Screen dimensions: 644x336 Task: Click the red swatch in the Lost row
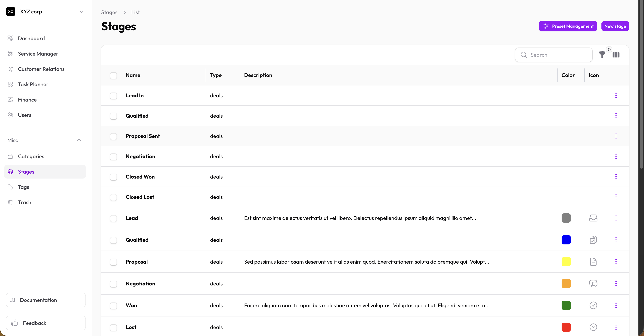point(566,327)
